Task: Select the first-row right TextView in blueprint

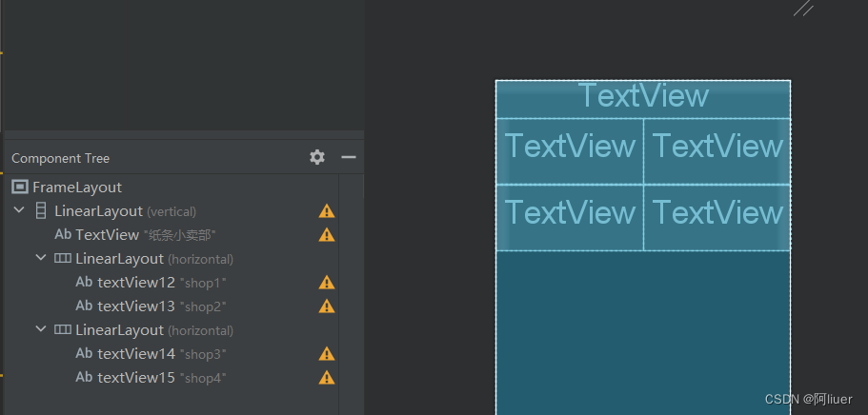Action: (717, 151)
